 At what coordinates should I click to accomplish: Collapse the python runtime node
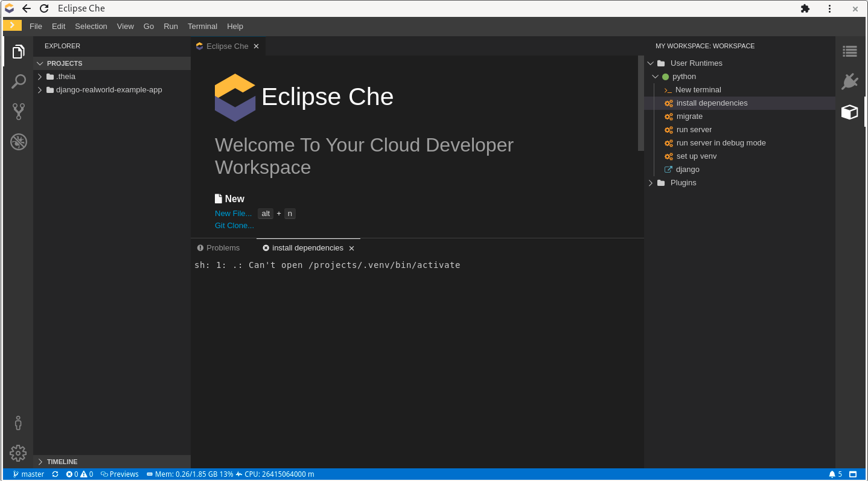(x=656, y=76)
